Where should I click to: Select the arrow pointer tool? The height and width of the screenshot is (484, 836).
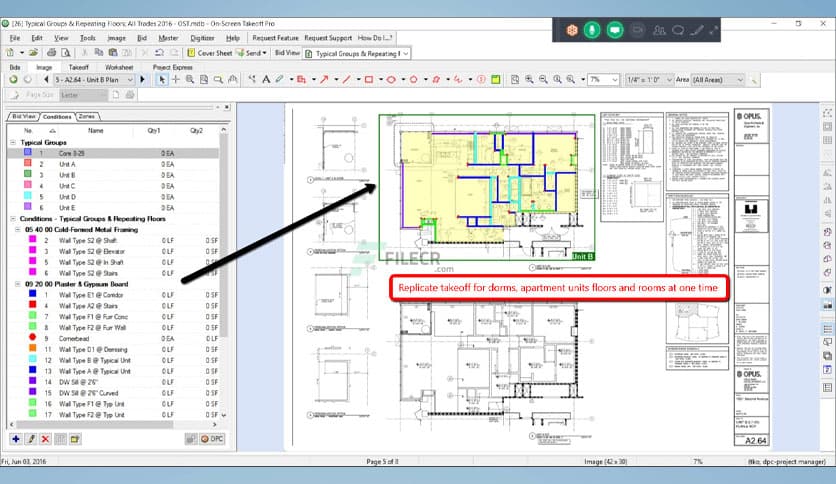[163, 79]
